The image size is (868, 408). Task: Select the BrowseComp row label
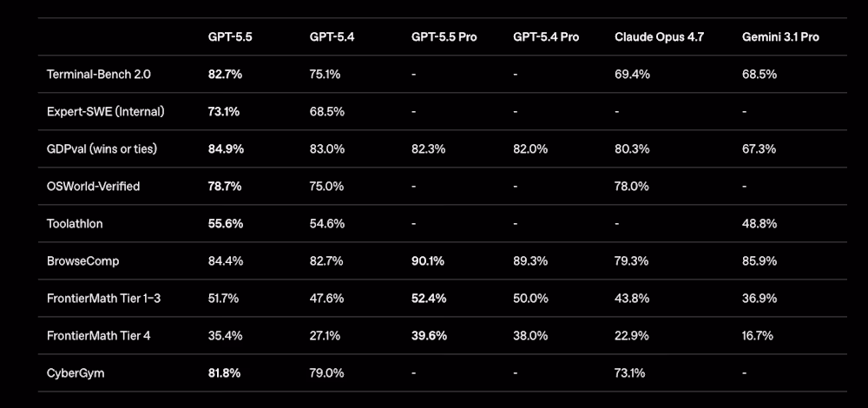tap(82, 261)
